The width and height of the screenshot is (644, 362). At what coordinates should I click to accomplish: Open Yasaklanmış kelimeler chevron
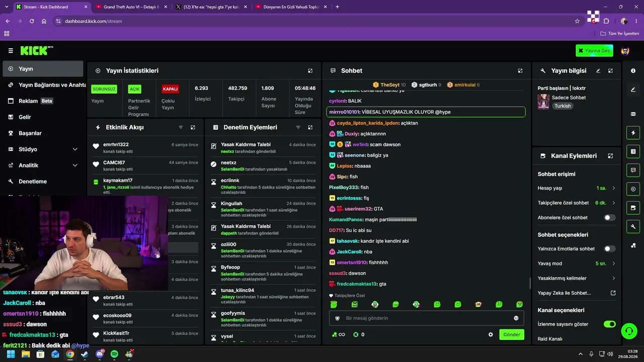click(613, 278)
